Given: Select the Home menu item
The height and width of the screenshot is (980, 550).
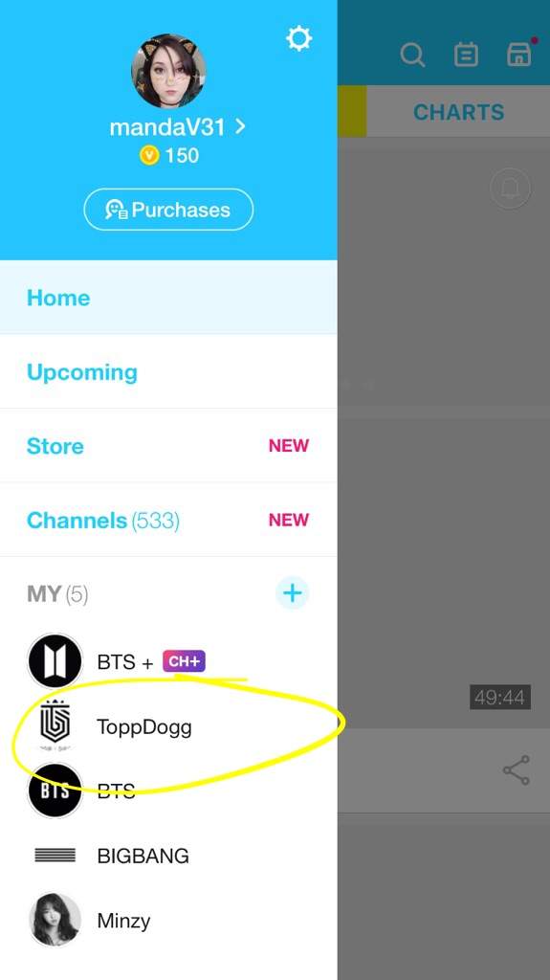Looking at the screenshot, I should (168, 298).
